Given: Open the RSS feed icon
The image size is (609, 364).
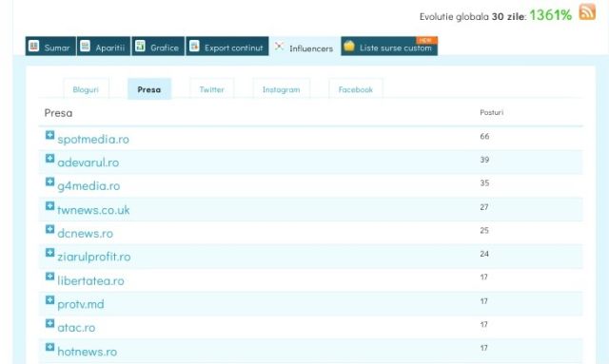Looking at the screenshot, I should point(587,11).
